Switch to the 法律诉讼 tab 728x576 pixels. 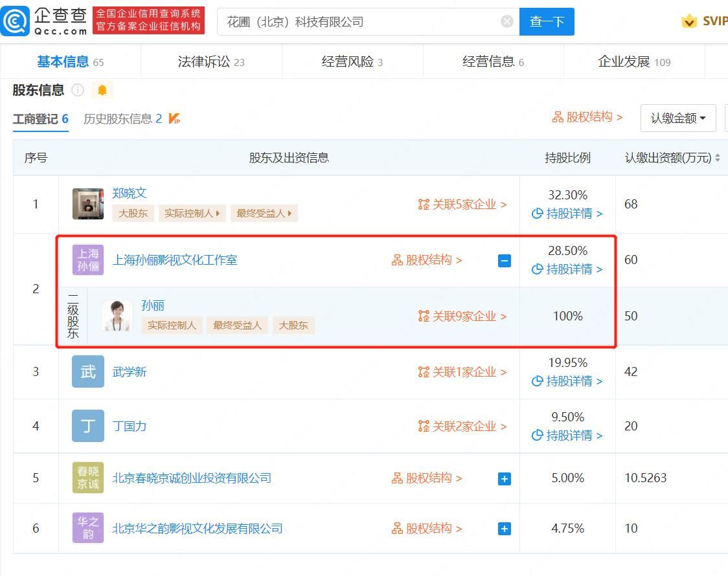pos(210,61)
